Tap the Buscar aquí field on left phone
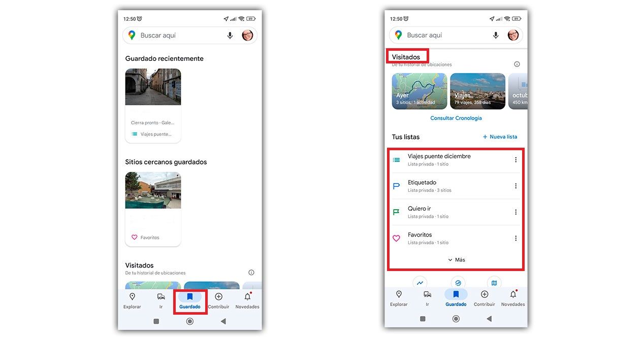Screen dimensions: 644x337 click(x=190, y=36)
